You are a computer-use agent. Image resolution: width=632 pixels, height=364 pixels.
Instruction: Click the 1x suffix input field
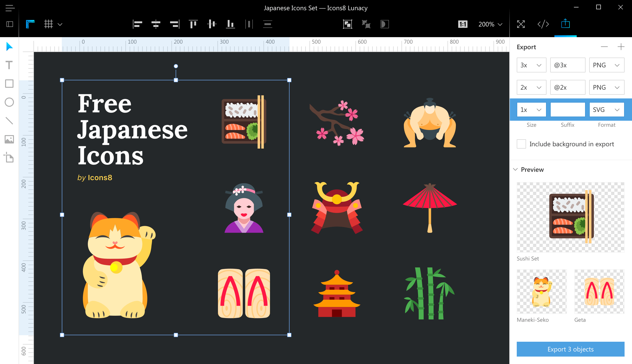click(x=567, y=110)
